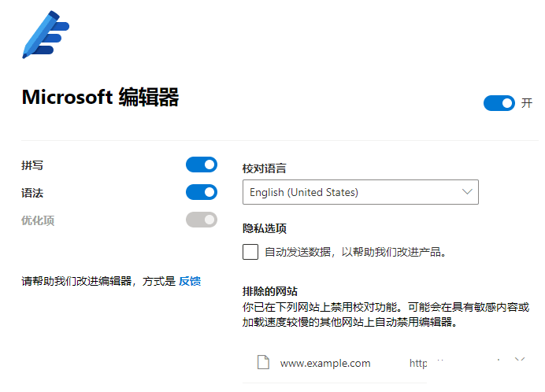
Task: Open the 校对语言 language dropdown
Action: [x=361, y=192]
